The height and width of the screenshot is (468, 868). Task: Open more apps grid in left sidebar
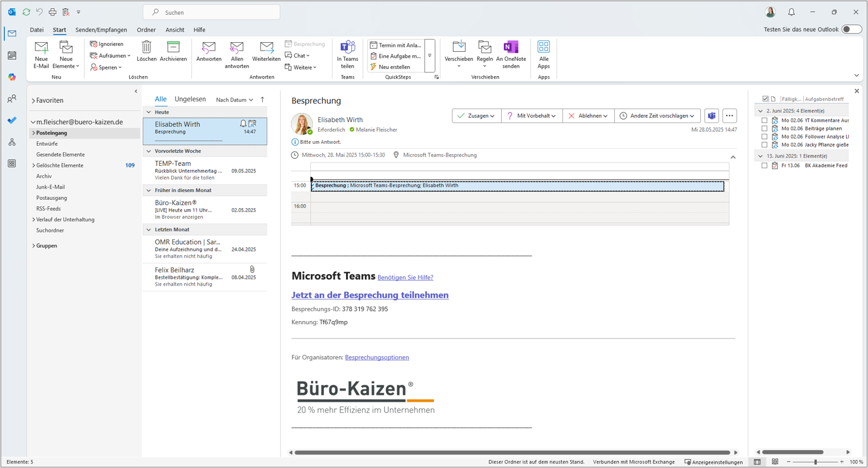pos(12,164)
